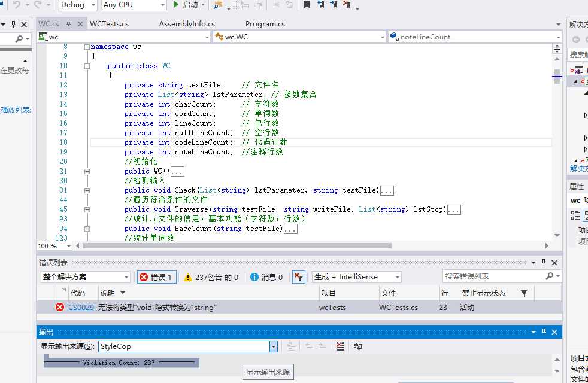Pin the error list panel
The image size is (588, 383).
[x=544, y=262]
